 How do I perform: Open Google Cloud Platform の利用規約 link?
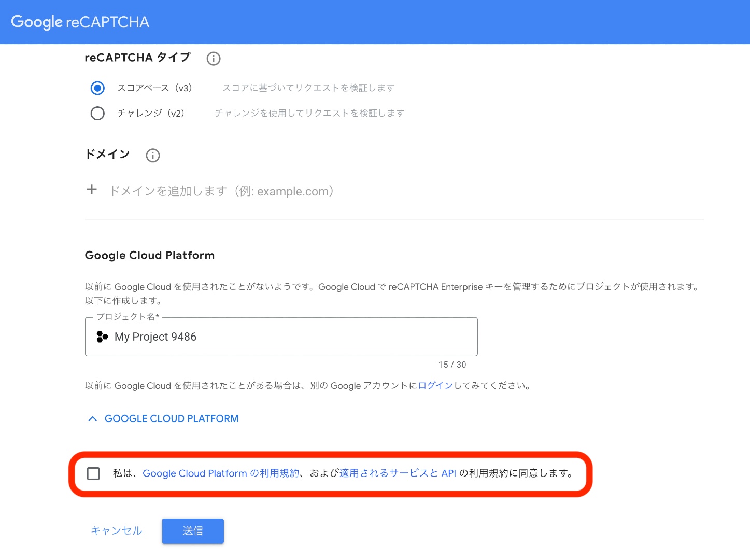[221, 473]
